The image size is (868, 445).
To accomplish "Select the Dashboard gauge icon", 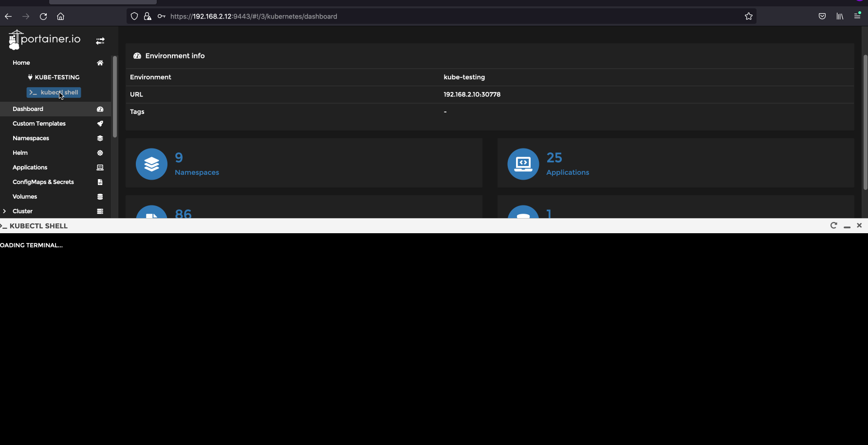I will [x=100, y=109].
